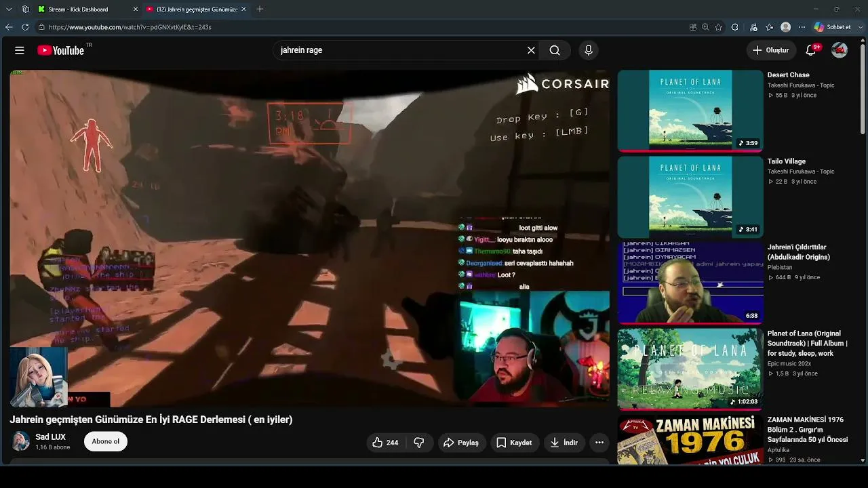This screenshot has height=488, width=868.
Task: Open the browser workspaces icon
Action: click(x=26, y=9)
